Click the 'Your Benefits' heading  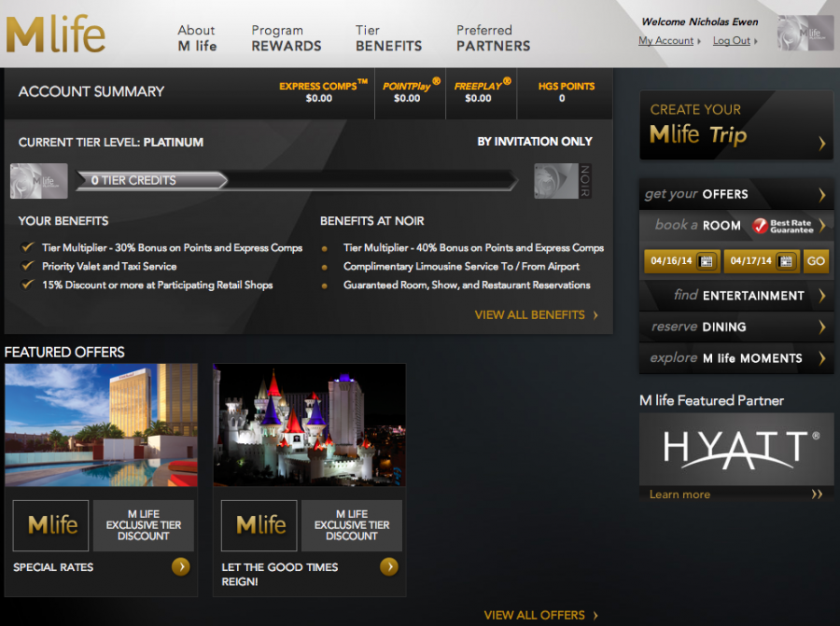[63, 221]
